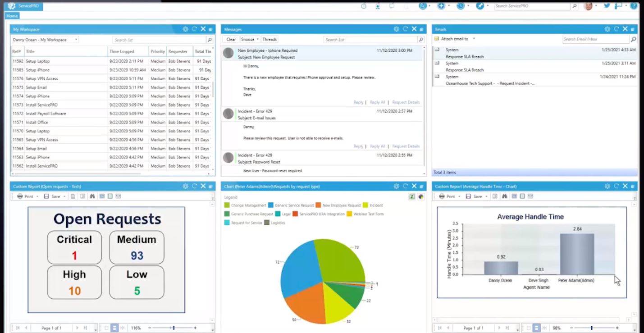The height and width of the screenshot is (333, 644).
Task: Refresh the Messages panel
Action: [405, 29]
